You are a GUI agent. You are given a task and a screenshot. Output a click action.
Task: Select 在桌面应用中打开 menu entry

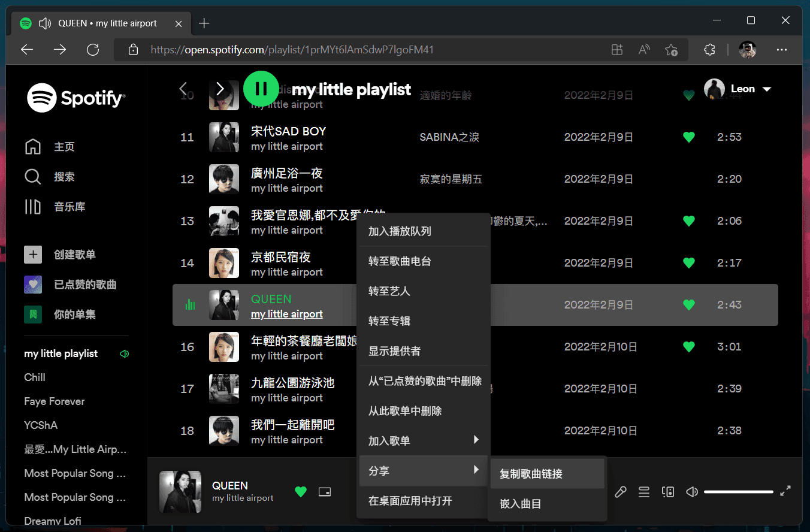[x=424, y=501]
